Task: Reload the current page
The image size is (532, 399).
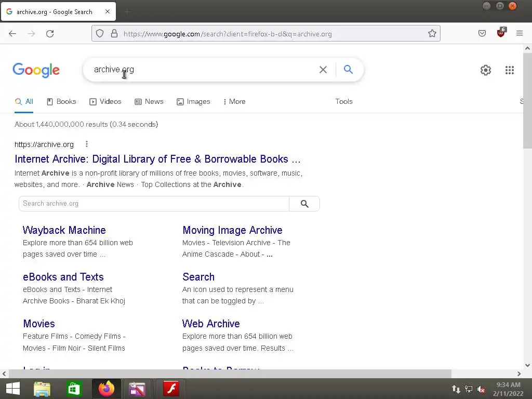Action: (x=50, y=34)
